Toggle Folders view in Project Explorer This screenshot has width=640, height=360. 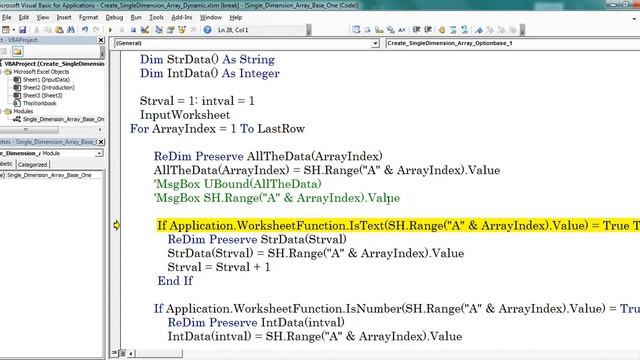pyautogui.click(x=17, y=51)
